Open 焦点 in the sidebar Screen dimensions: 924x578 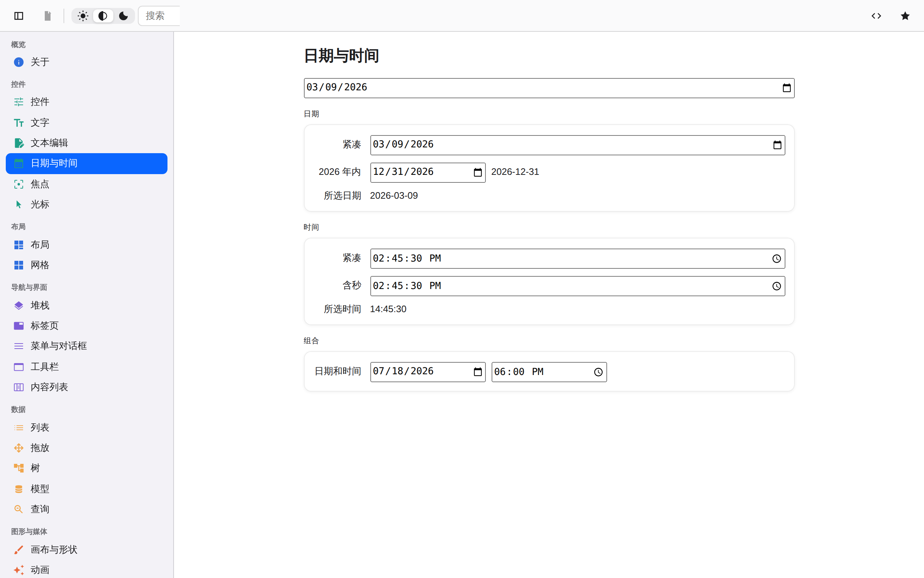coord(87,184)
